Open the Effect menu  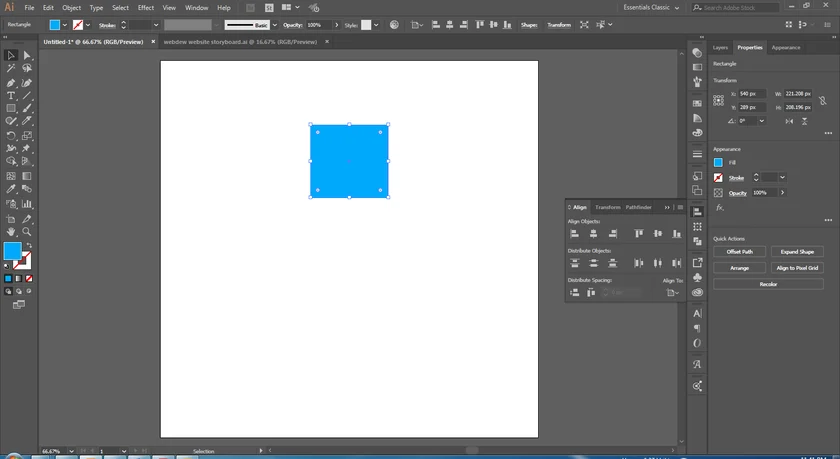pos(146,7)
